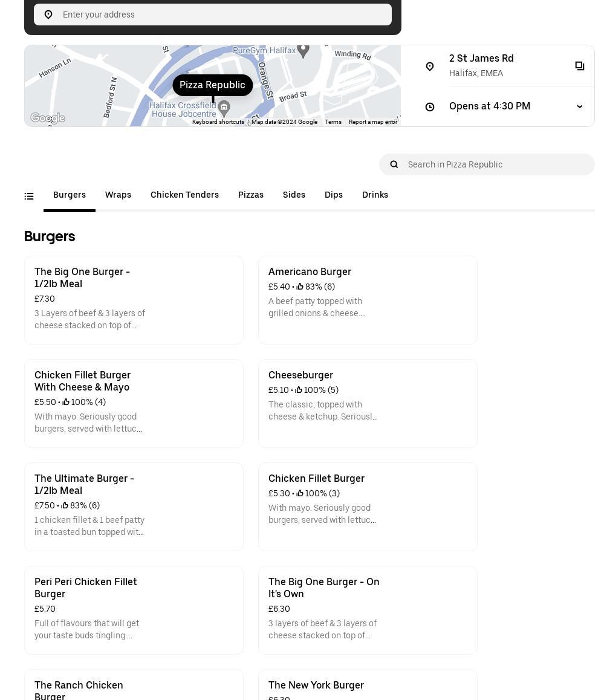Click the Map data ©2024 Google text
This screenshot has height=700, width=607.
[x=285, y=122]
